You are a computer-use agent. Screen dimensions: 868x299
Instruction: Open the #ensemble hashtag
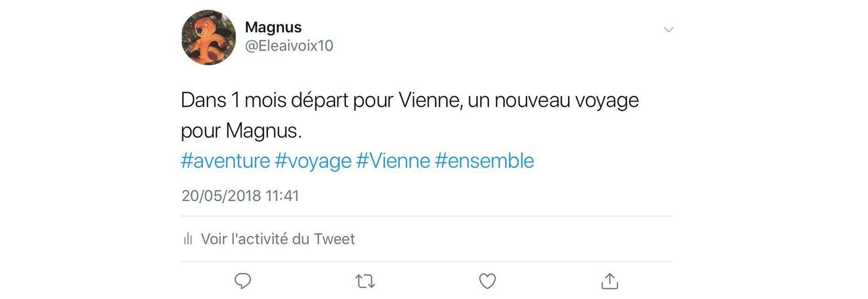click(484, 161)
